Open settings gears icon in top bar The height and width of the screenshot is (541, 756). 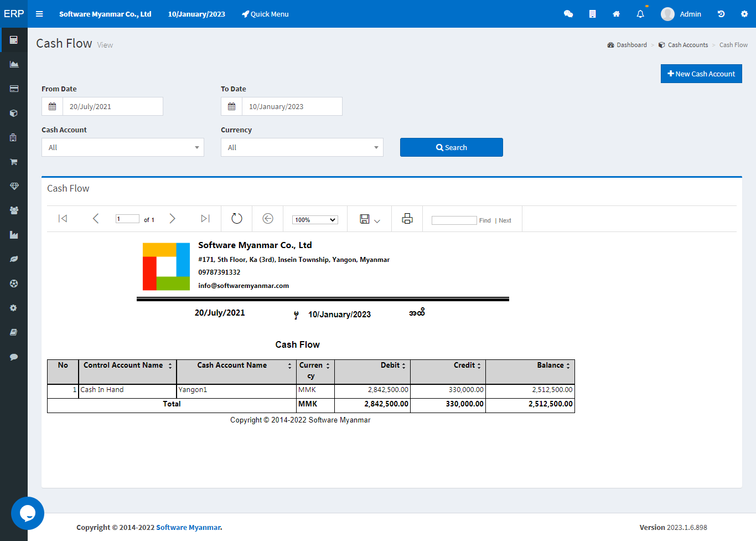point(744,14)
